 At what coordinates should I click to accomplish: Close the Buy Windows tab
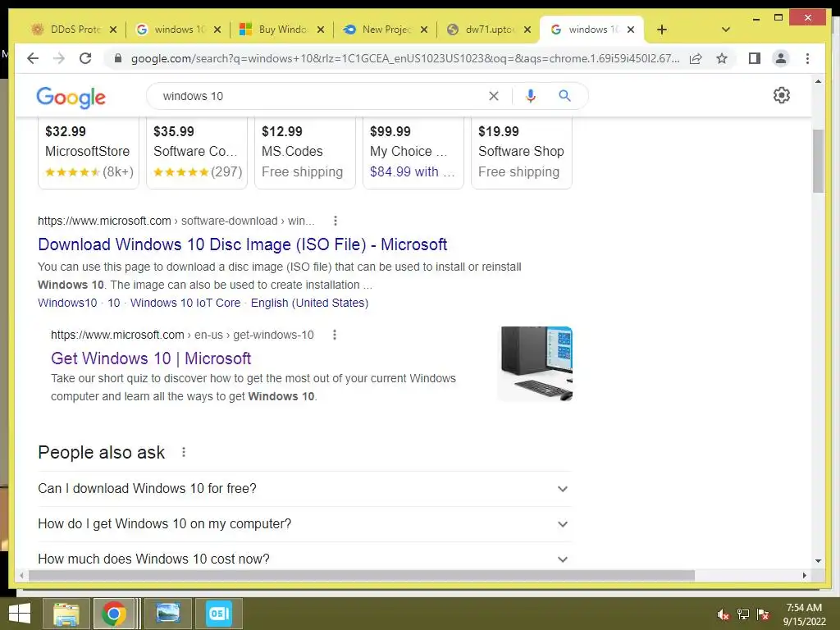[x=321, y=30]
